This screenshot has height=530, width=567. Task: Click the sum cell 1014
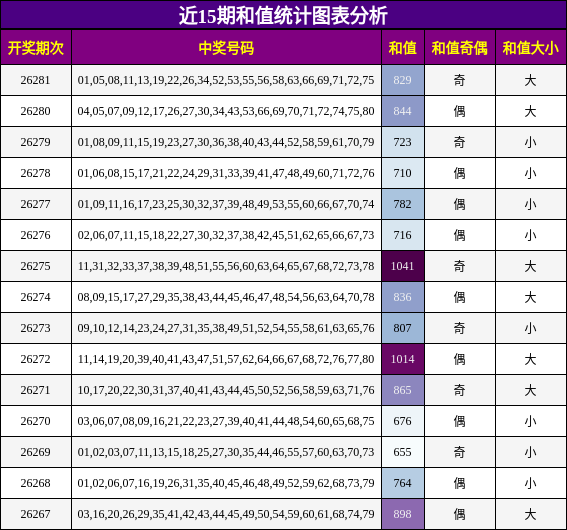(x=402, y=359)
